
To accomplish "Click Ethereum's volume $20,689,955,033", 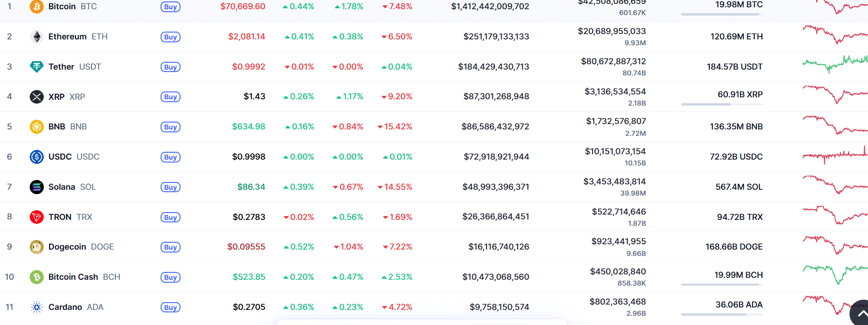I will [x=612, y=31].
